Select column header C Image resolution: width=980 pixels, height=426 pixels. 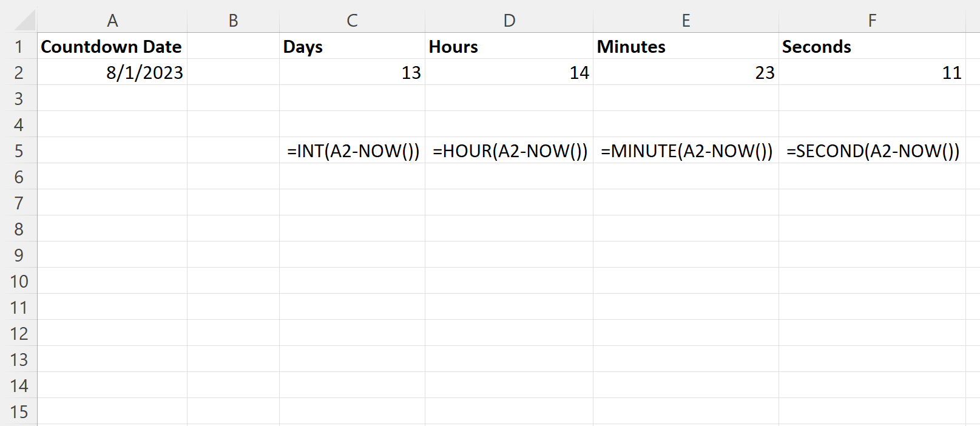(x=352, y=19)
